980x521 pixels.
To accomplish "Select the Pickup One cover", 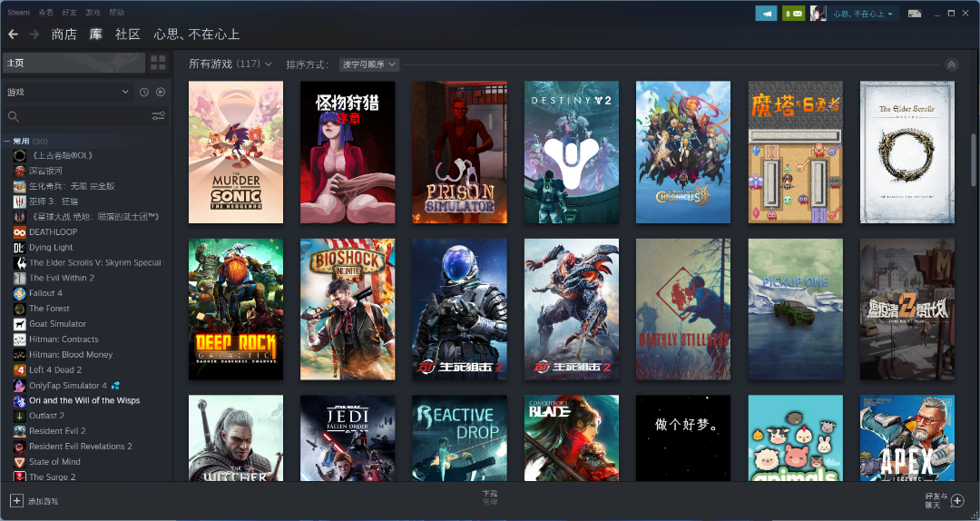I will pos(795,309).
